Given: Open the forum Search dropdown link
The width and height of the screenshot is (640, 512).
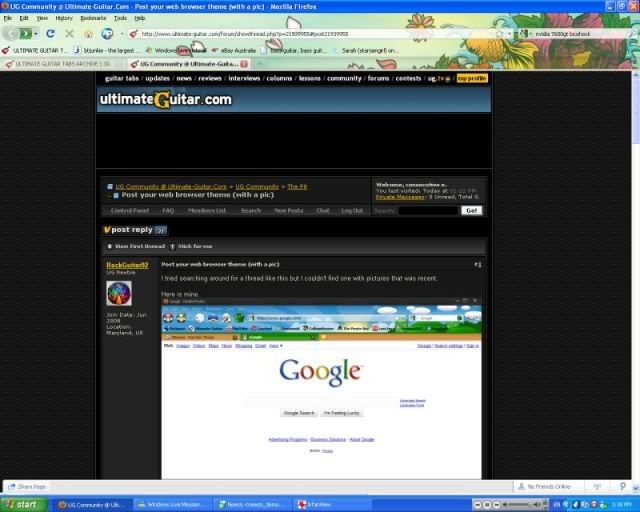Looking at the screenshot, I should click(x=251, y=211).
